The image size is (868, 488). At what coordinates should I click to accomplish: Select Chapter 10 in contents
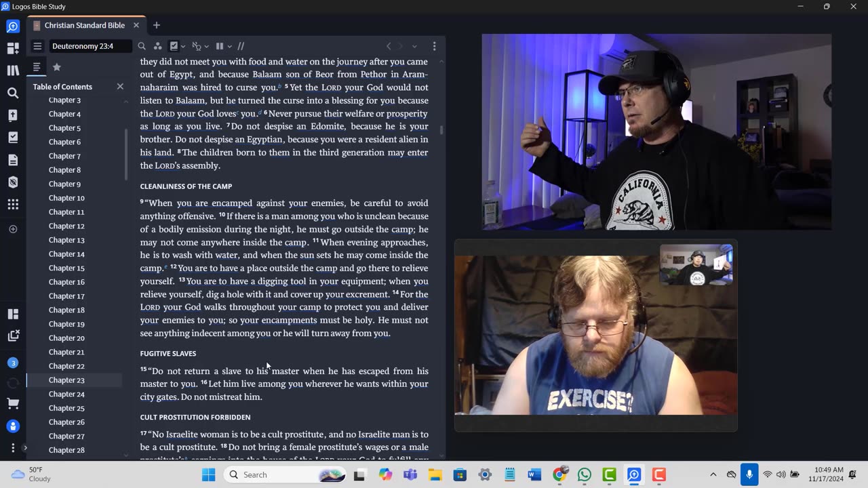[66, 198]
